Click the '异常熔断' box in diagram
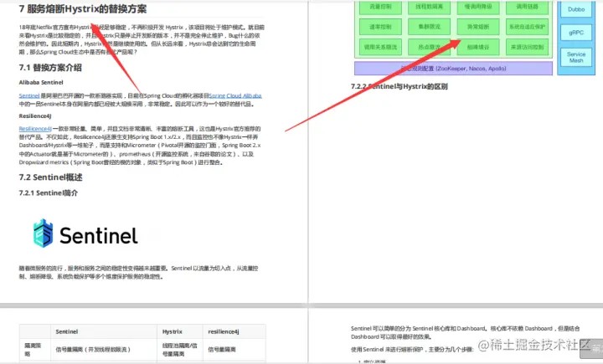The image size is (603, 364). tap(478, 27)
